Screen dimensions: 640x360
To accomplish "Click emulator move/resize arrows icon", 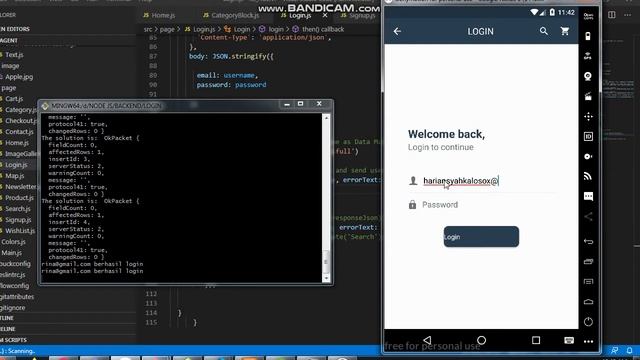I will (x=588, y=116).
